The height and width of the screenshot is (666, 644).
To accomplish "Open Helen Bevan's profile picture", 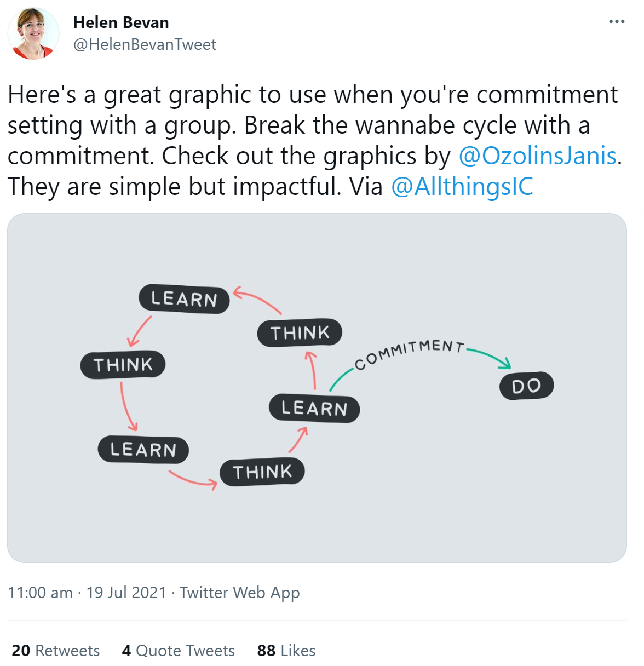I will pos(33,33).
